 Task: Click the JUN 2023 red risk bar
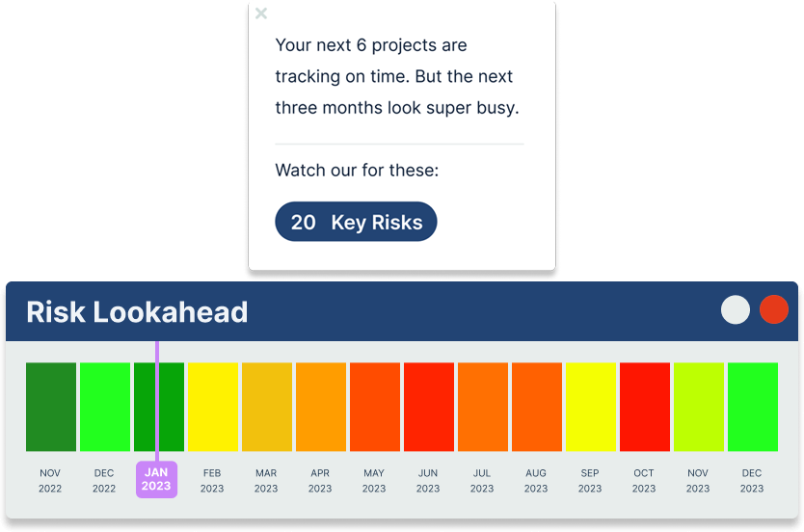tap(429, 407)
